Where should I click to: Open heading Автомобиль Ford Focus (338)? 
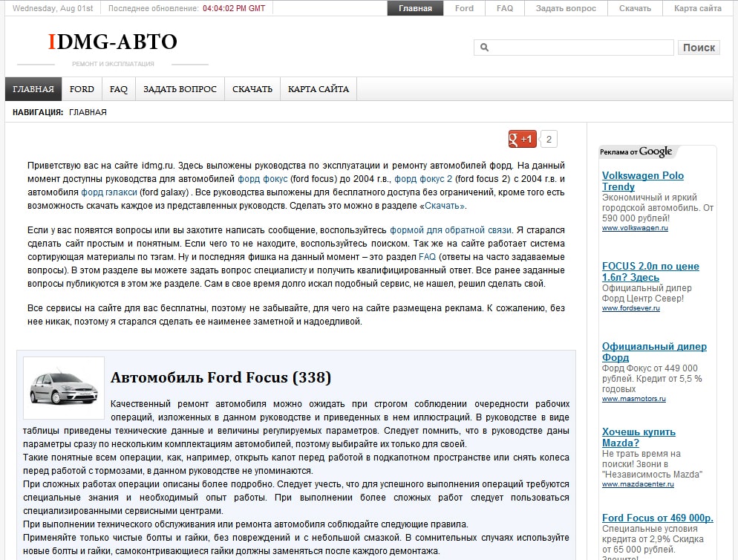click(221, 377)
